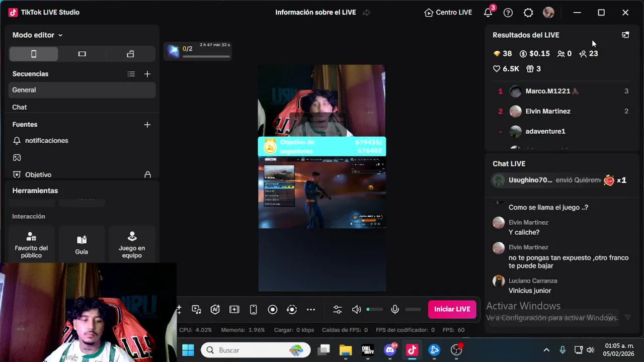
Task: Select the General scene
Action: pos(82,90)
